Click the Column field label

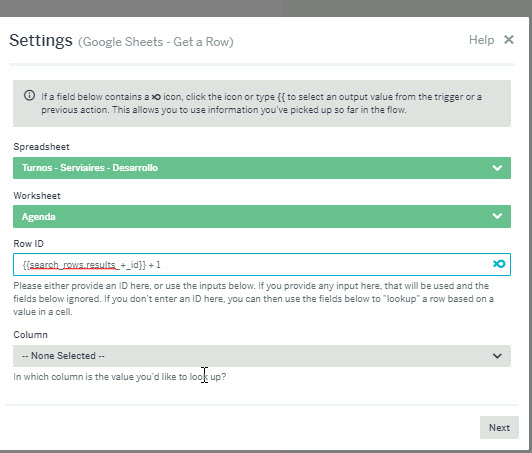(x=31, y=335)
